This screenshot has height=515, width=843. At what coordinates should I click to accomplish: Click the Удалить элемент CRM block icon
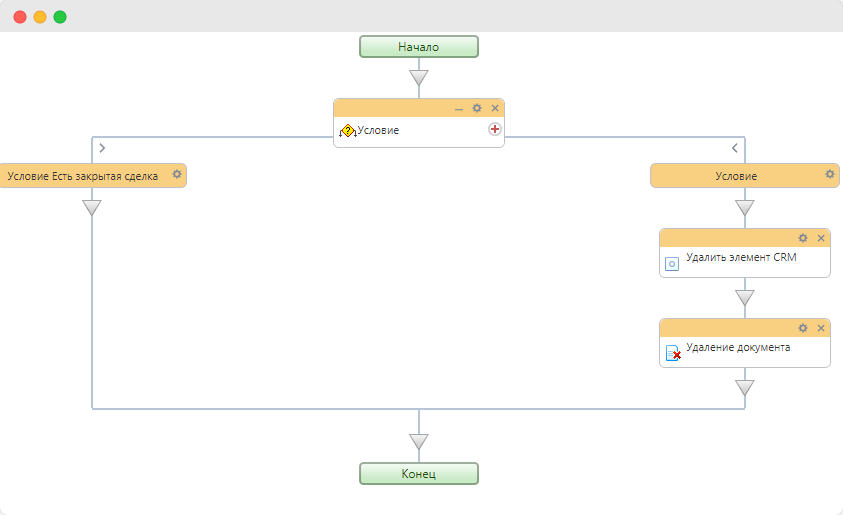672,264
